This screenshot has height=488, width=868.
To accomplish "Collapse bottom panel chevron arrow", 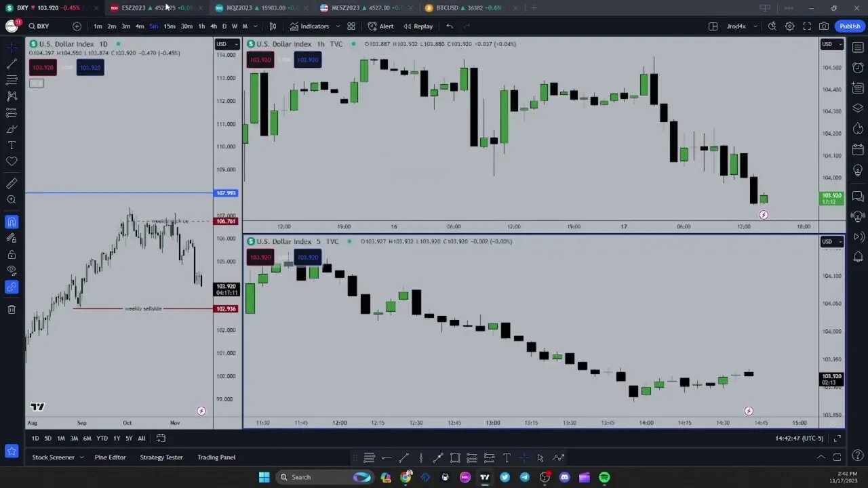I will (821, 457).
